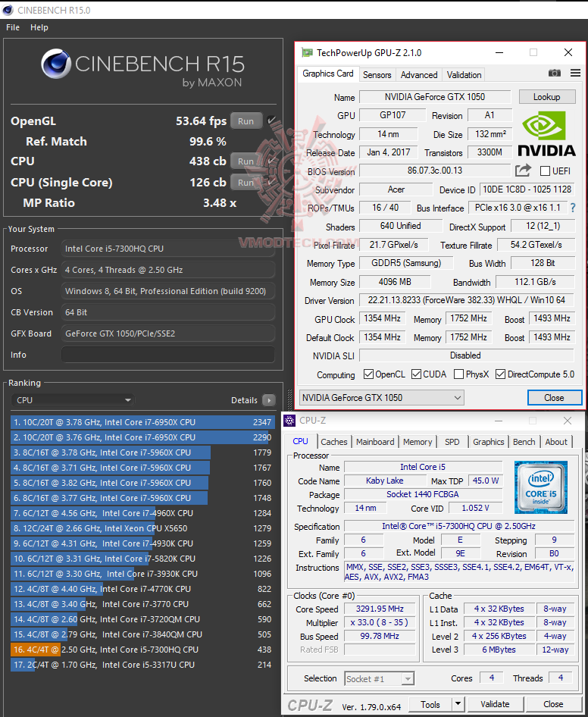Click the Tools button in CPU-Z

coord(430,704)
